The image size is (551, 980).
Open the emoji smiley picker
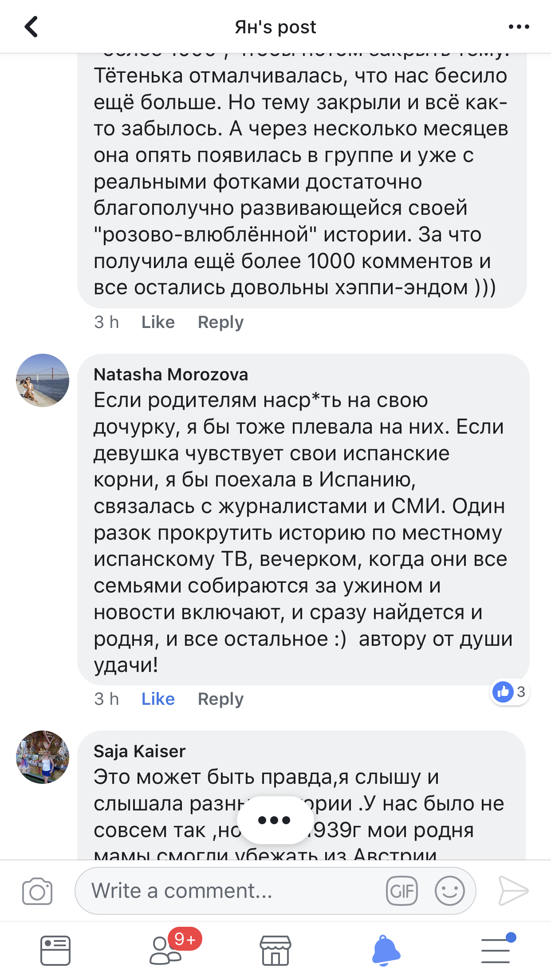[449, 890]
